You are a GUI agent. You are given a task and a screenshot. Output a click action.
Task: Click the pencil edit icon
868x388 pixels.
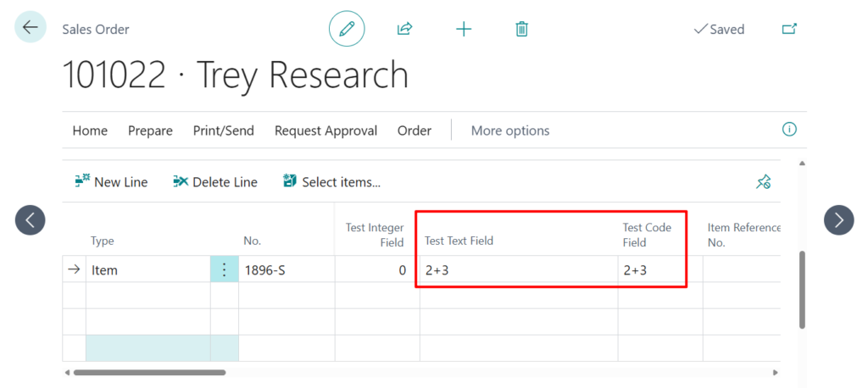(x=347, y=29)
